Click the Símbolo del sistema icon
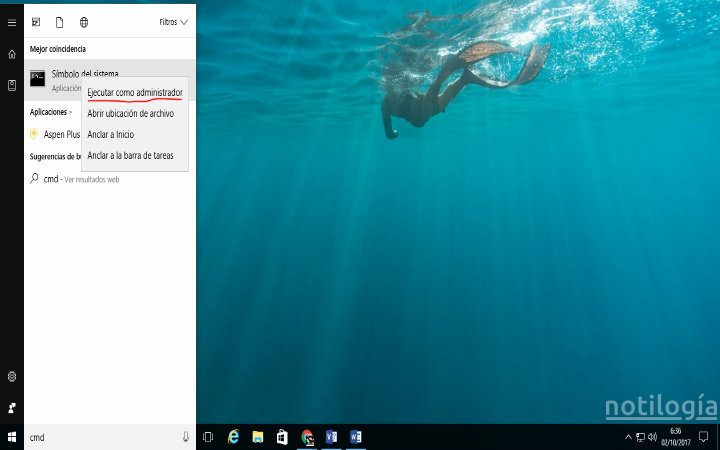 (38, 79)
